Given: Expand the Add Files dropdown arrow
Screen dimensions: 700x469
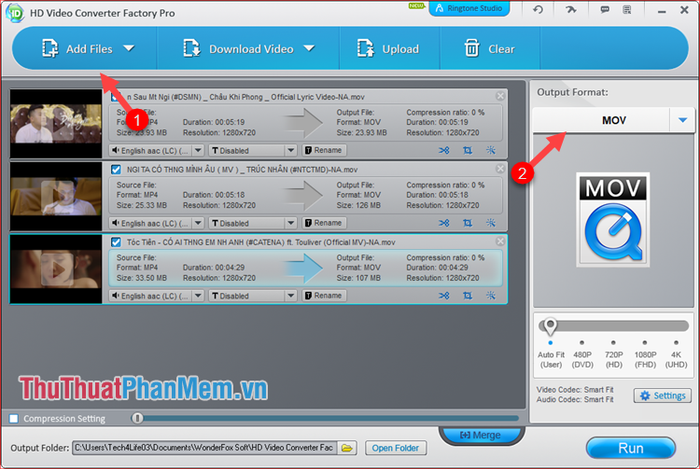Looking at the screenshot, I should (129, 48).
